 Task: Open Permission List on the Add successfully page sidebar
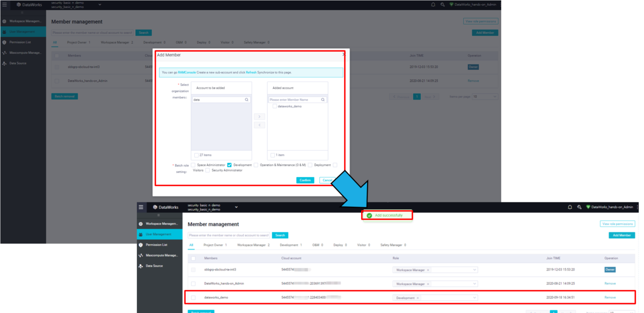tap(160, 244)
